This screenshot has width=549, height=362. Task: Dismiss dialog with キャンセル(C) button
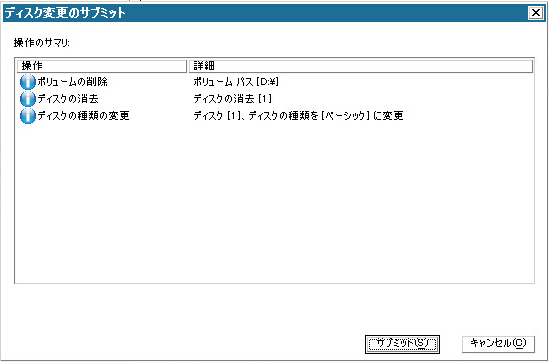[498, 343]
